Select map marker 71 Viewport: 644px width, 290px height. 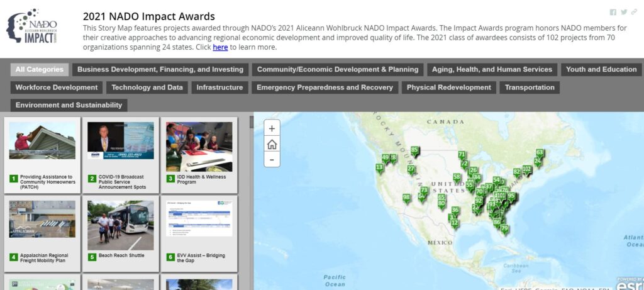click(x=462, y=155)
